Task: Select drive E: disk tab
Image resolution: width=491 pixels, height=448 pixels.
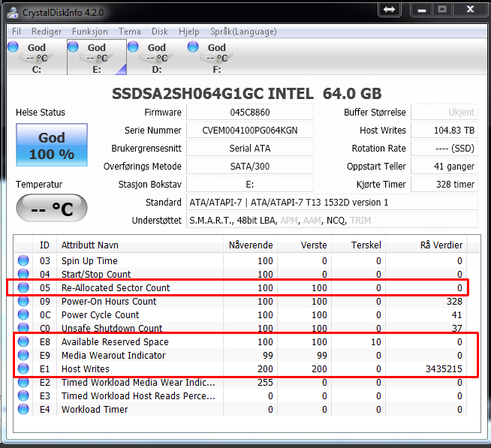Action: (97, 57)
